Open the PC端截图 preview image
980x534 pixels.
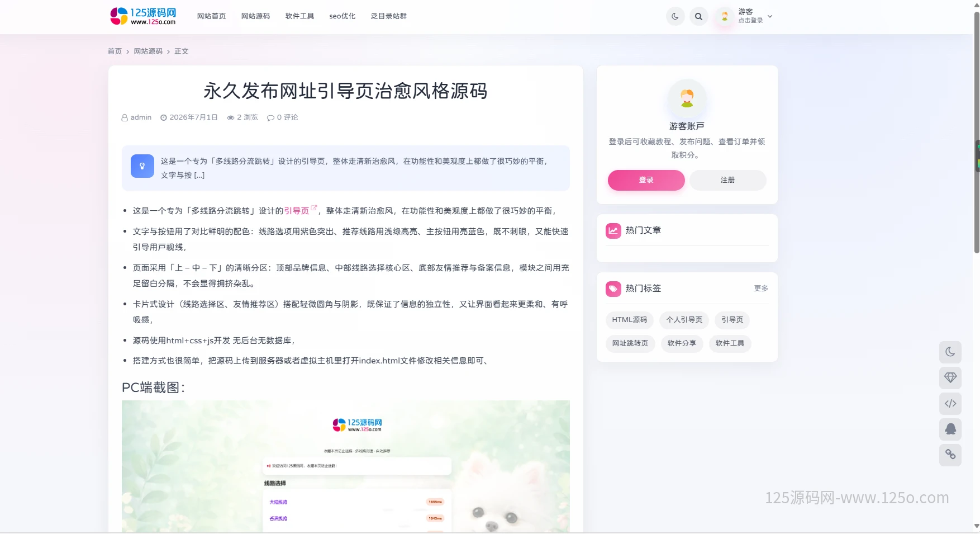[x=346, y=466]
